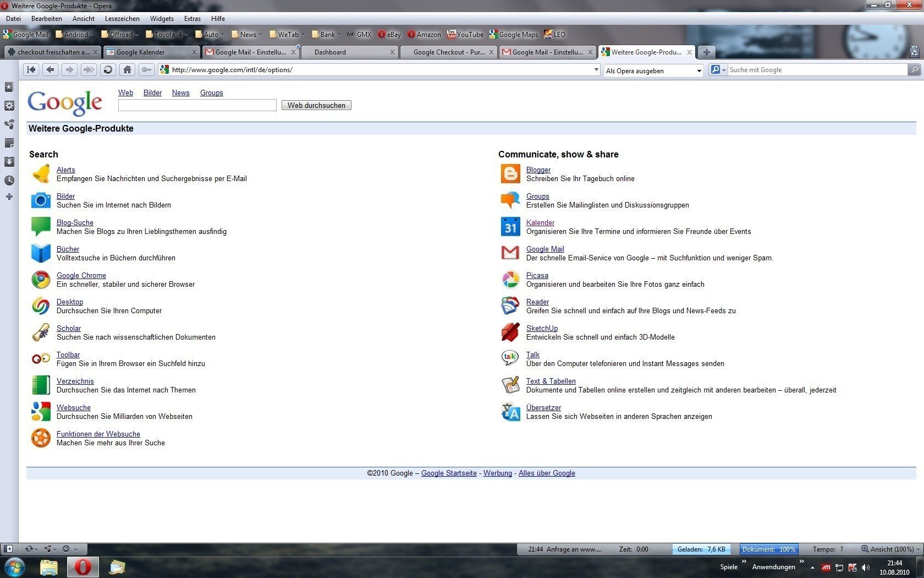
Task: Click the volume speaker tray icon
Action: click(866, 567)
